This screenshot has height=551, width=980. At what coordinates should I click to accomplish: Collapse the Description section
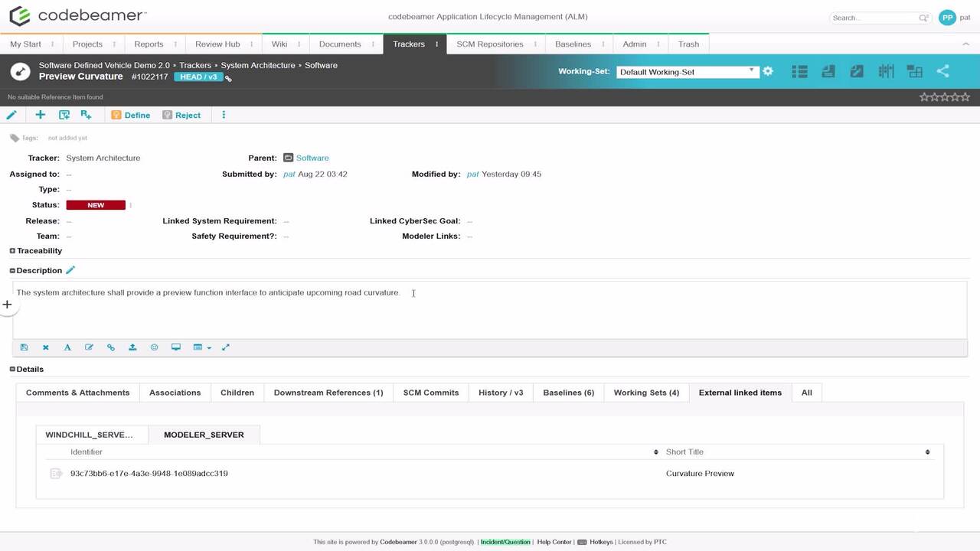(x=12, y=270)
